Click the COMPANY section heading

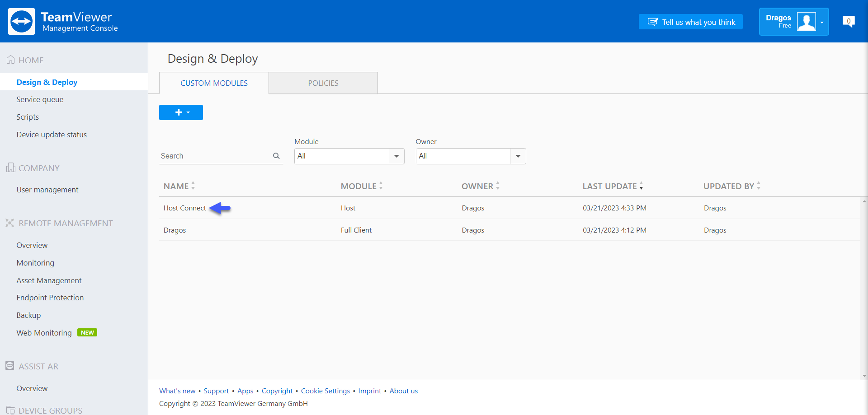click(39, 168)
